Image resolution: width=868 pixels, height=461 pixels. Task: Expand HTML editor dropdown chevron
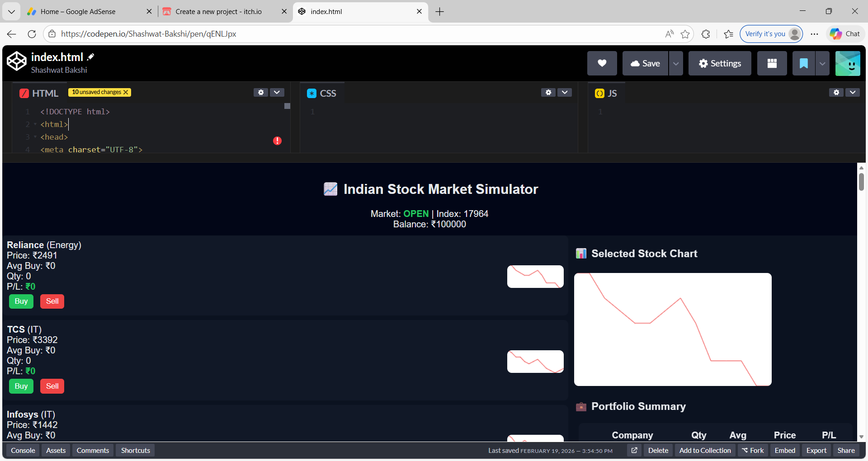point(277,92)
